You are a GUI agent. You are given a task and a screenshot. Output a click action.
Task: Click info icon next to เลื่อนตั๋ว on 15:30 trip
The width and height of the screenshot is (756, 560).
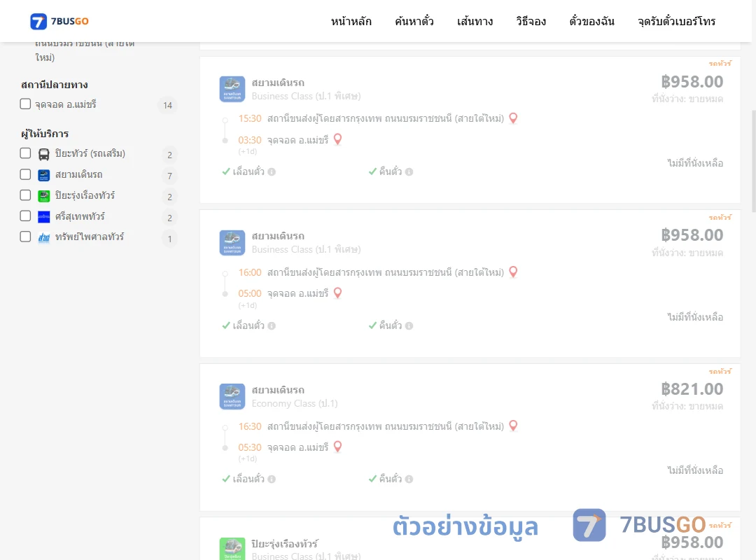click(x=272, y=171)
